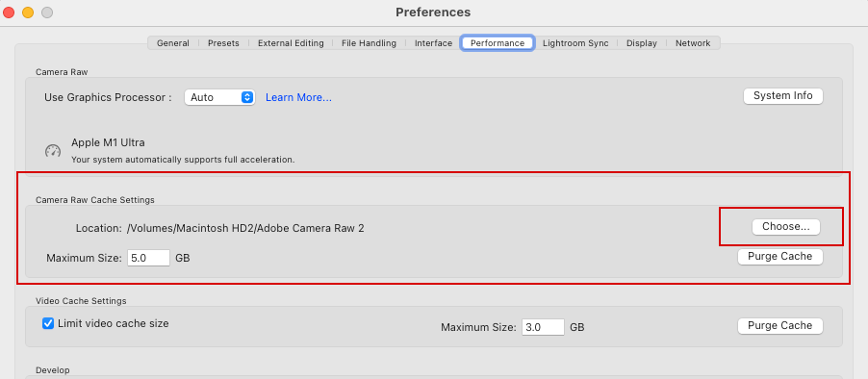This screenshot has height=379, width=868.
Task: Purge the Camera Raw cache
Action: tap(780, 257)
